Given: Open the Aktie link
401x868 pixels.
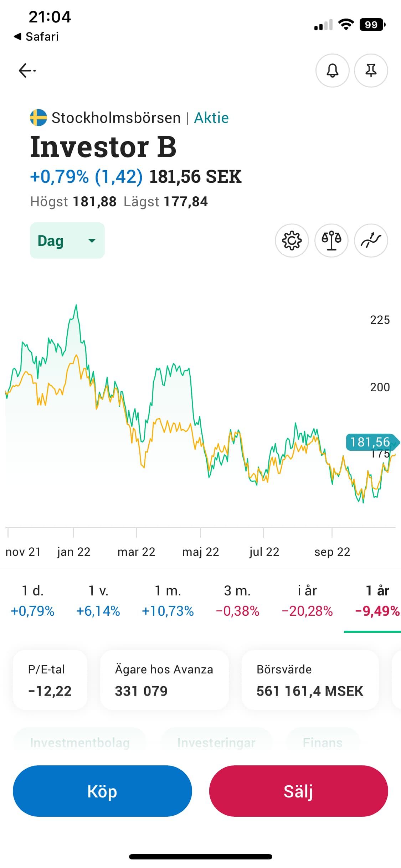Looking at the screenshot, I should click(x=211, y=118).
